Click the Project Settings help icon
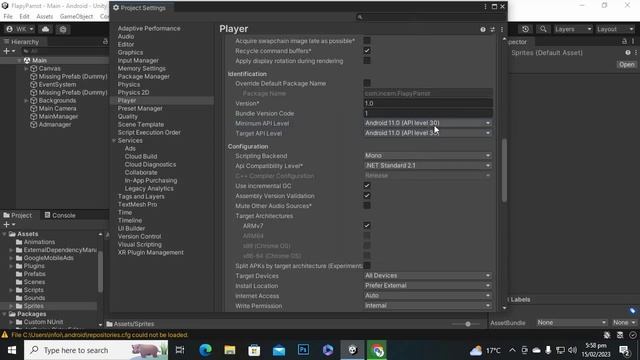 tap(483, 29)
